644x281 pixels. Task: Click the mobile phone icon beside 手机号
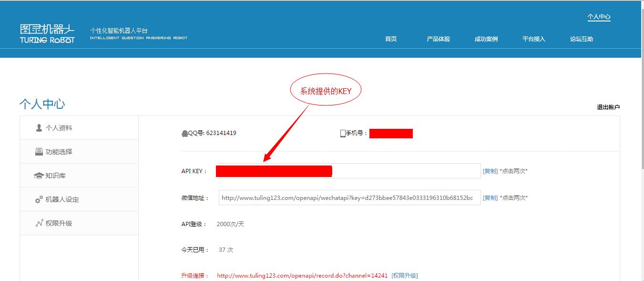tap(343, 134)
